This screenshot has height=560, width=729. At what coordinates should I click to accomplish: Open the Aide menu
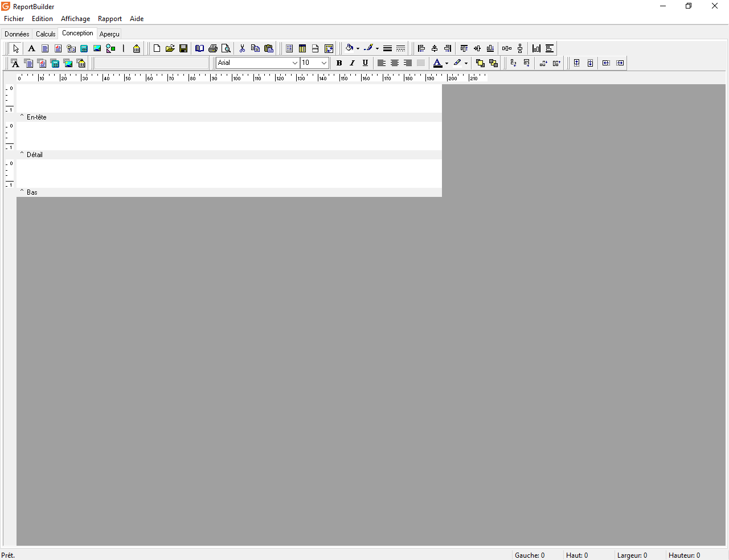(x=137, y=19)
